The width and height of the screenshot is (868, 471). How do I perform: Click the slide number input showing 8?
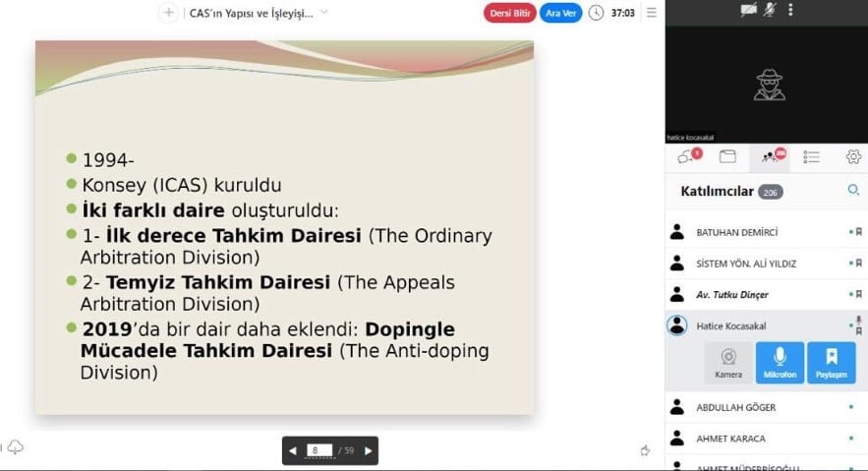point(319,450)
